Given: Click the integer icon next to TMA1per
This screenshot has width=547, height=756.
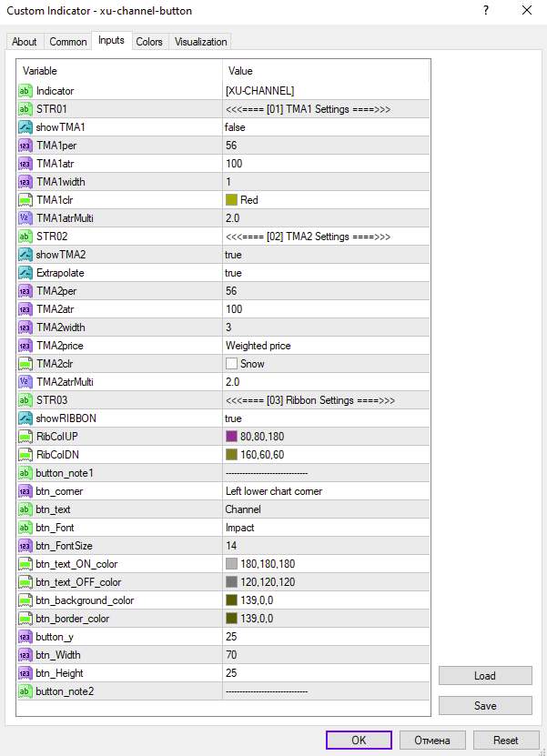Looking at the screenshot, I should point(25,146).
